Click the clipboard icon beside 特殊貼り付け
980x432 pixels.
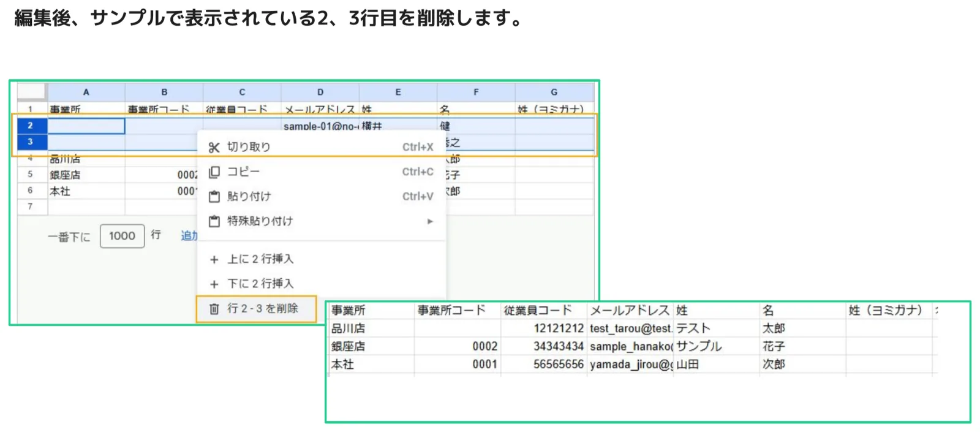214,221
